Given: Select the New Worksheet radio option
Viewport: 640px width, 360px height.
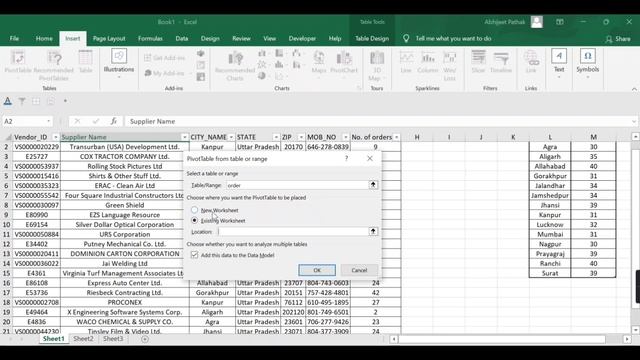Looking at the screenshot, I should 194,210.
